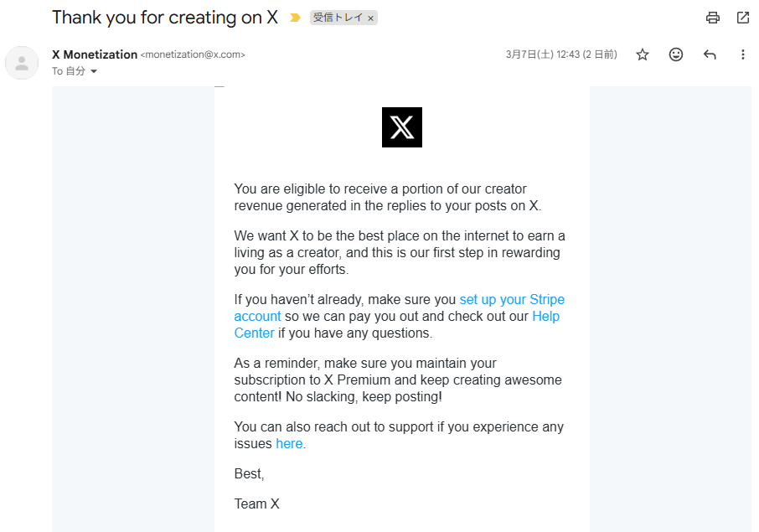Toggle the yellow importance marker beside subject
The height and width of the screenshot is (532, 759).
coord(295,18)
